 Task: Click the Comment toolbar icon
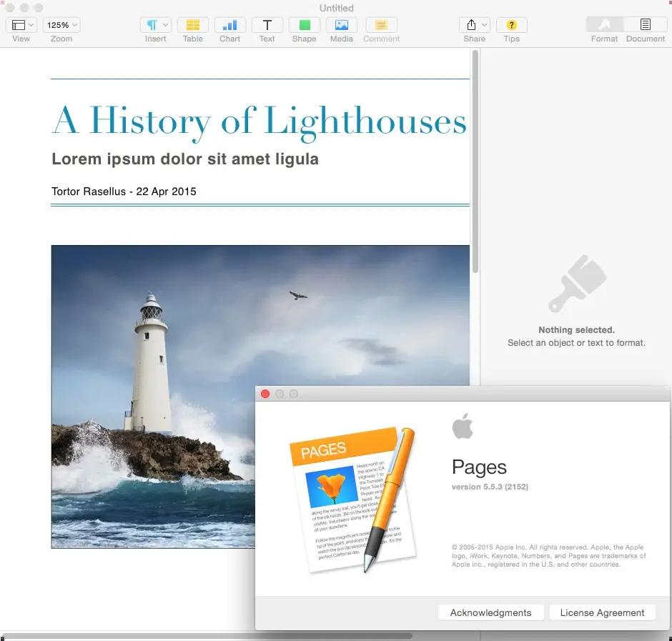pyautogui.click(x=382, y=25)
